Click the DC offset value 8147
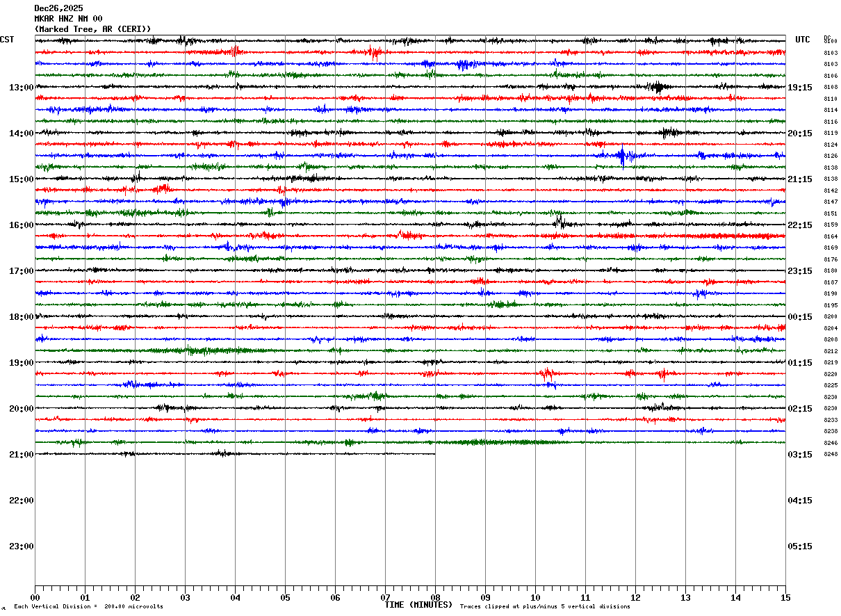This screenshot has width=841, height=616. (831, 202)
